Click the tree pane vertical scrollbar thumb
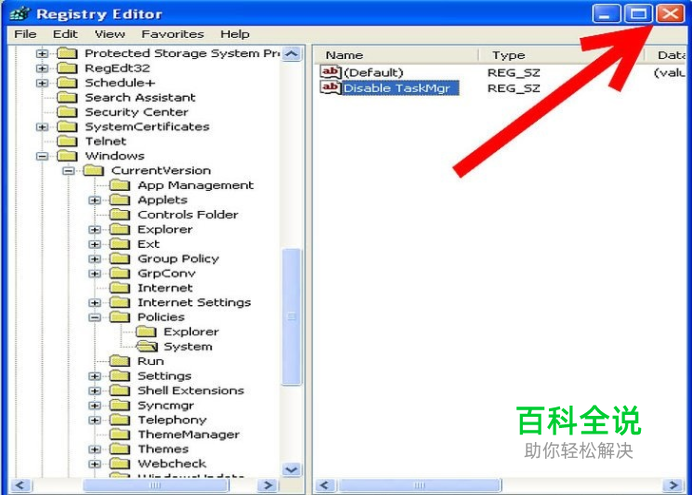The height and width of the screenshot is (495, 692). click(291, 317)
